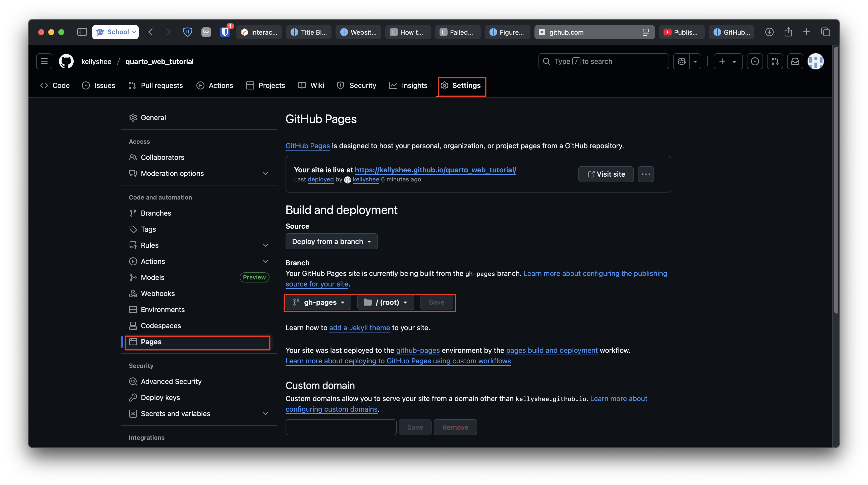This screenshot has width=868, height=485.
Task: Open the Copilot chat icon
Action: click(681, 61)
